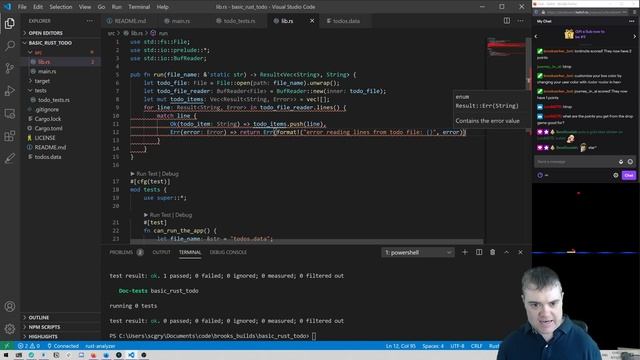Open chat settings gear icon

[616, 175]
